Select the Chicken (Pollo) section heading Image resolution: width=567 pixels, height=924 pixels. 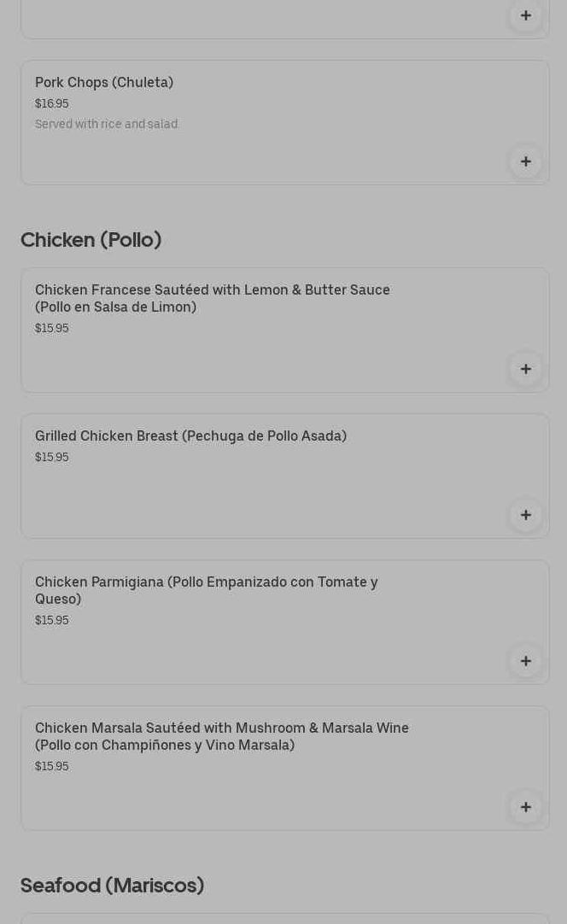click(x=91, y=240)
